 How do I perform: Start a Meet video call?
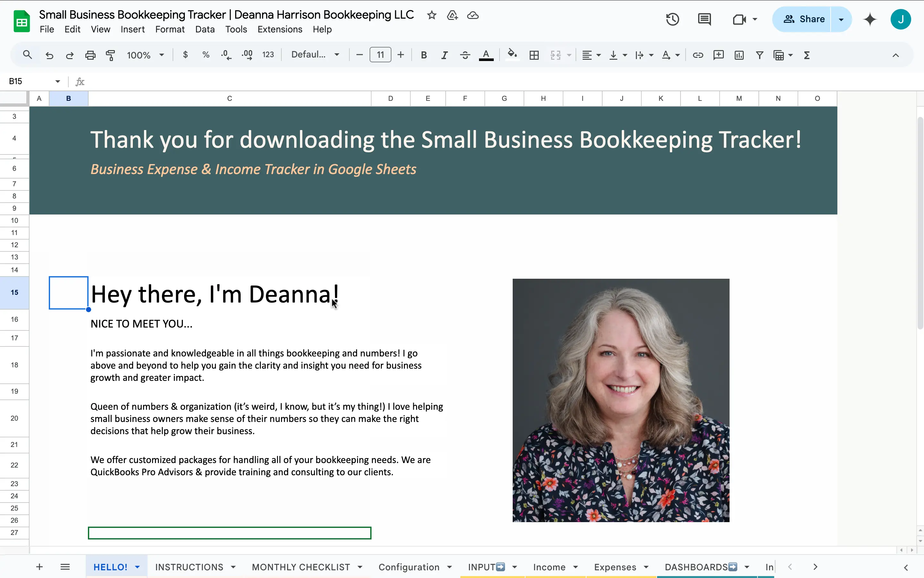tap(739, 19)
